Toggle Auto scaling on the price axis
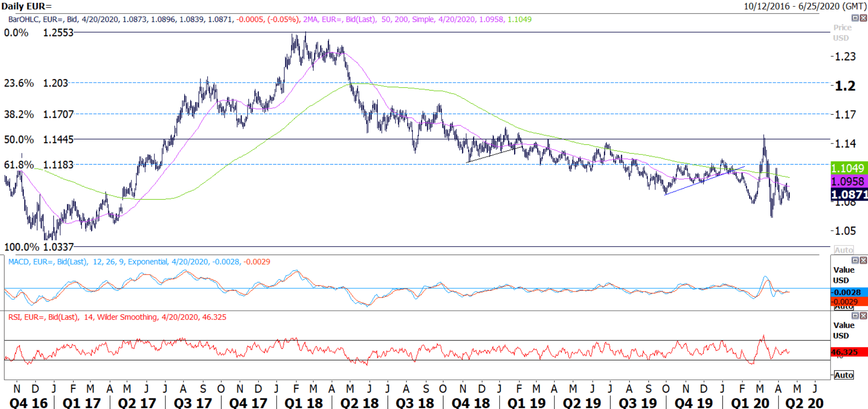This screenshot has height=409, width=868. [843, 250]
